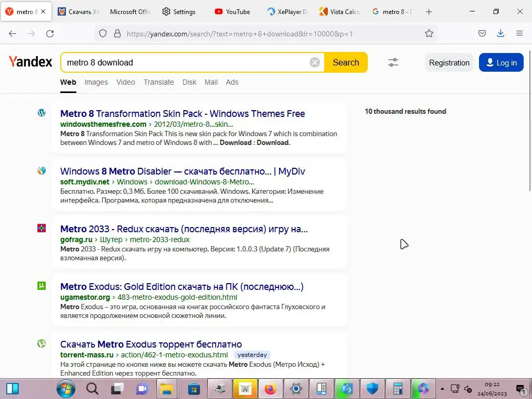This screenshot has width=532, height=399.
Task: Click the yellow Search button
Action: pyautogui.click(x=345, y=62)
